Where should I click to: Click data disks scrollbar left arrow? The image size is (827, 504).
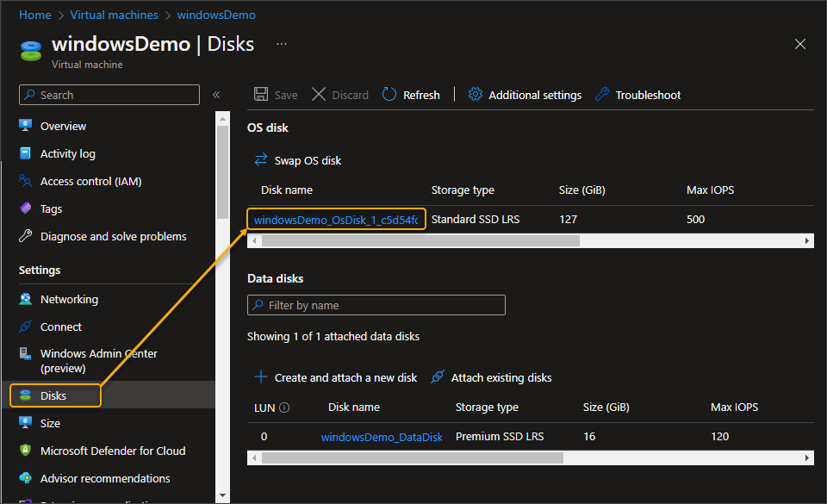pyautogui.click(x=254, y=457)
